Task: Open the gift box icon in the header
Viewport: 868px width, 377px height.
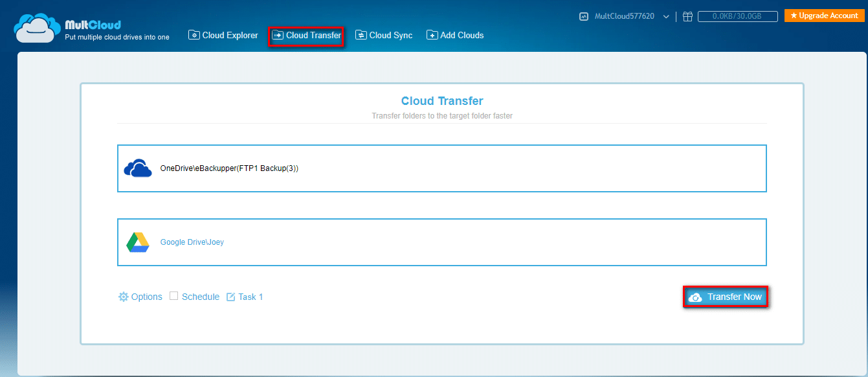Action: [687, 16]
